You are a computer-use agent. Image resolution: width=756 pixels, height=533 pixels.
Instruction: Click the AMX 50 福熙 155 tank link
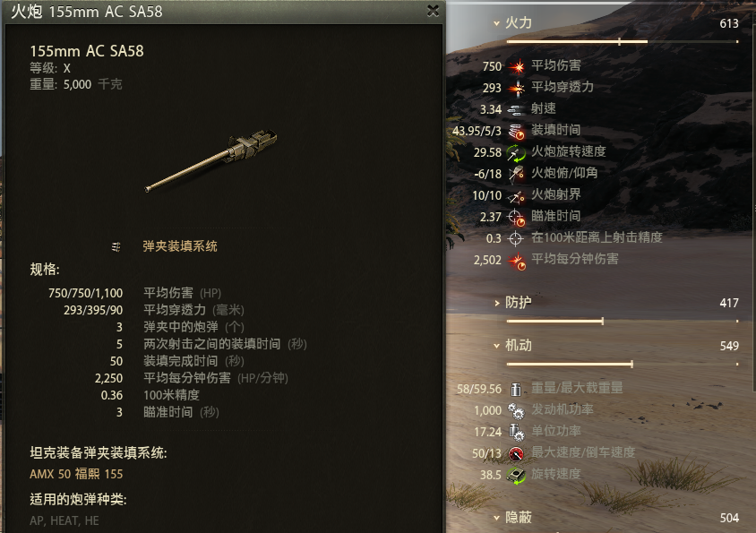pyautogui.click(x=76, y=474)
